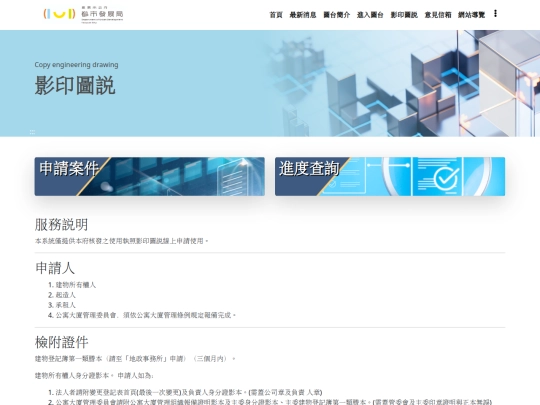The image size is (540, 405).
Task: Click the list item 起造人
Action: click(65, 295)
